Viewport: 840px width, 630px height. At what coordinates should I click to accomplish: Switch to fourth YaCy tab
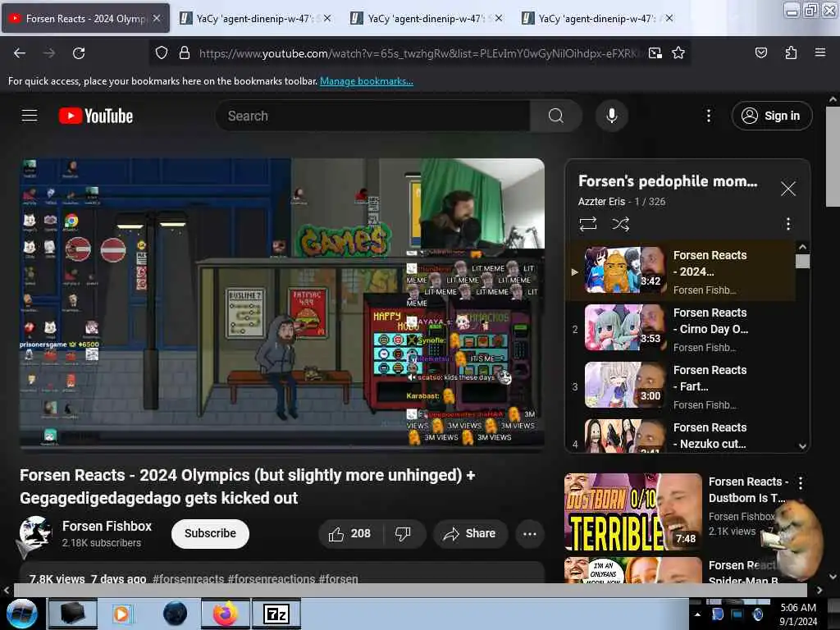pyautogui.click(x=598, y=19)
